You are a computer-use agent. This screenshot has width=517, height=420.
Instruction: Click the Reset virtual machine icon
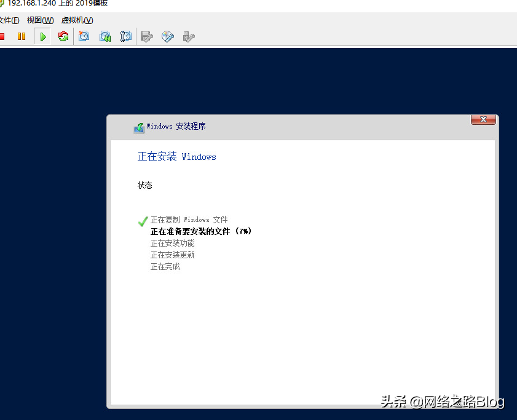coord(63,36)
